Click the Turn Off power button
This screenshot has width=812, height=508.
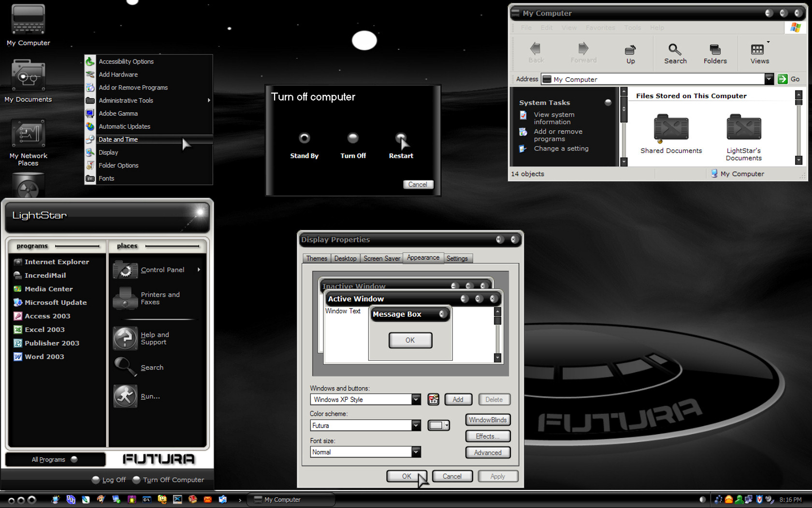point(353,138)
